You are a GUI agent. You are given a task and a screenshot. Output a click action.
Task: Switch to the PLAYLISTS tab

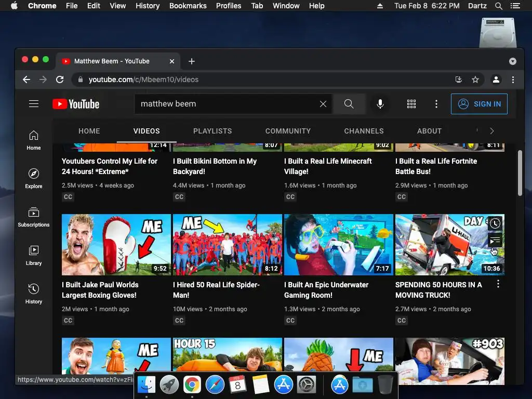[x=212, y=131]
